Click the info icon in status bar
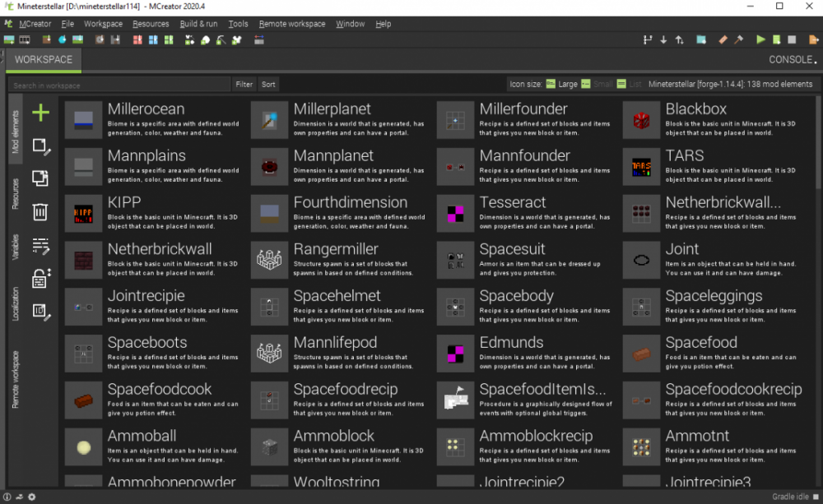823x504 pixels. [7, 497]
